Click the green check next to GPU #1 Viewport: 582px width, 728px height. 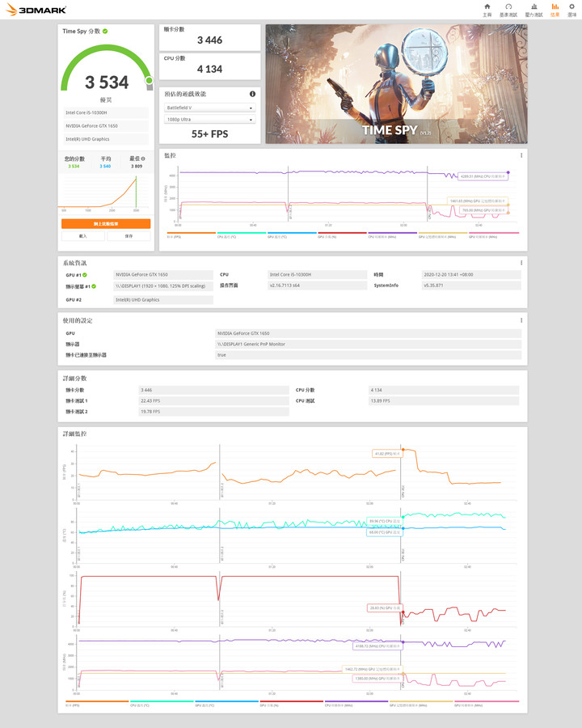84,275
